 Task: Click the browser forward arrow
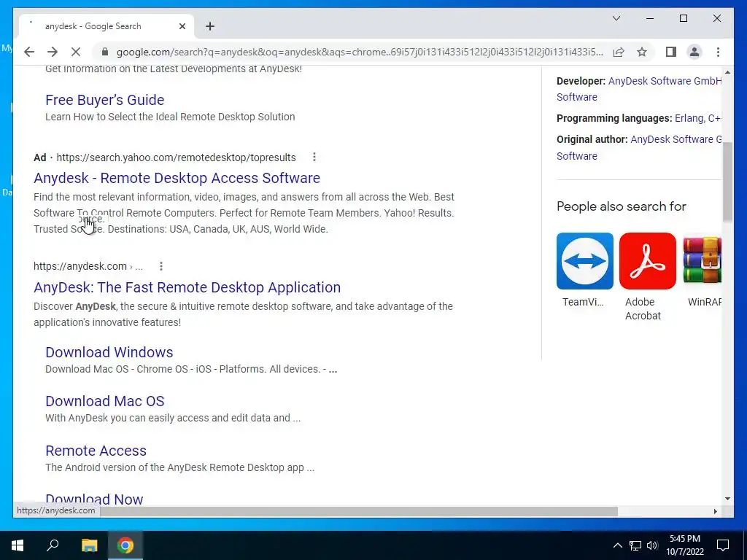tap(53, 52)
